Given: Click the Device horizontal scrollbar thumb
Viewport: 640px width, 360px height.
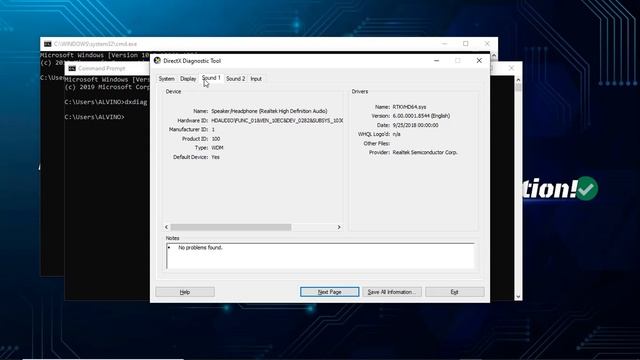Looking at the screenshot, I should (231, 227).
